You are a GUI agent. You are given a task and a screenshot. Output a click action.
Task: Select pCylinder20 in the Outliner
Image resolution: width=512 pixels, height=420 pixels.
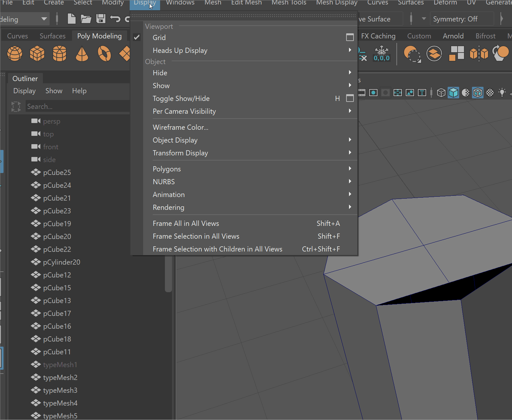pyautogui.click(x=61, y=262)
